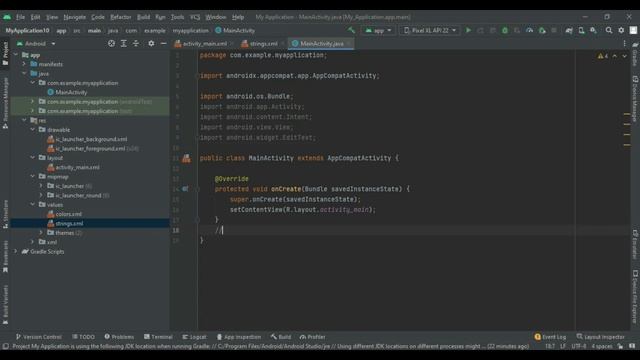Switch to strings.xml editor tab

point(263,44)
